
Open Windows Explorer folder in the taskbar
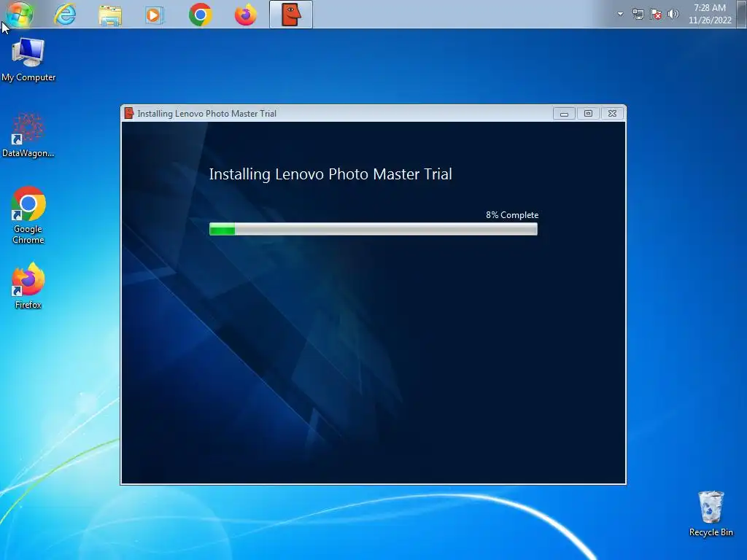point(110,15)
